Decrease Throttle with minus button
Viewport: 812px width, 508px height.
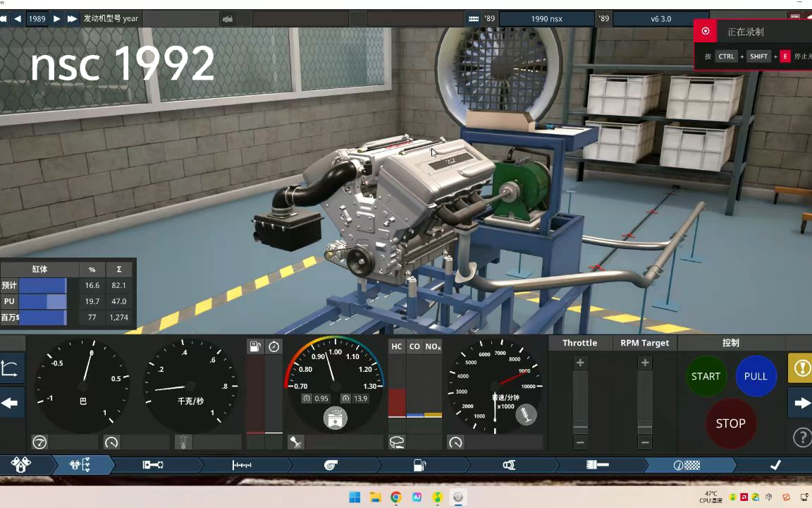(x=580, y=442)
